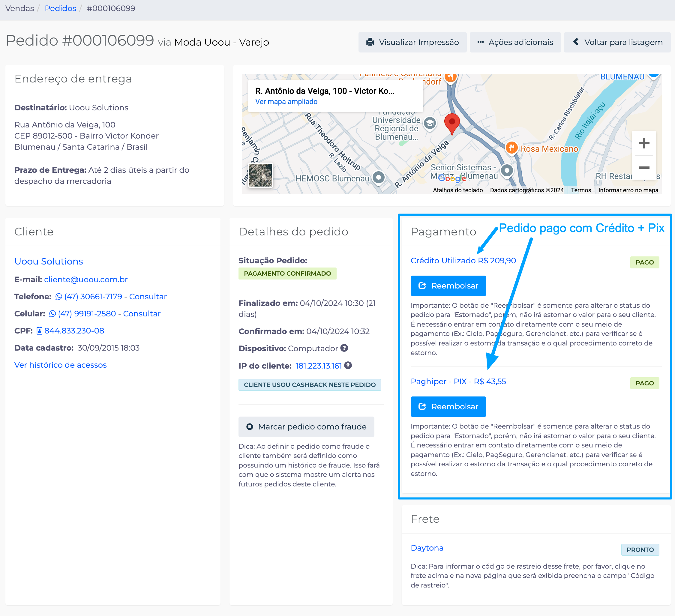
Task: Open the Daytona shipping link
Action: pos(427,548)
